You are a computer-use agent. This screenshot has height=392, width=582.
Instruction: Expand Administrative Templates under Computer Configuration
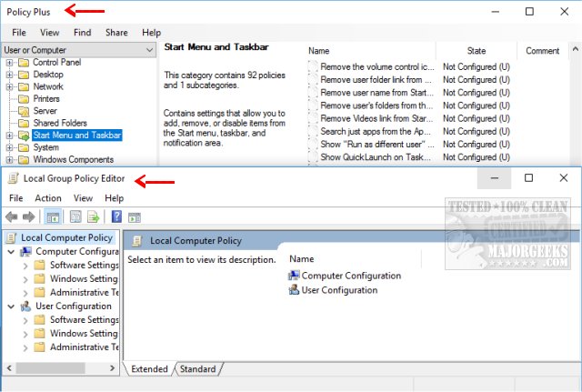(x=25, y=293)
